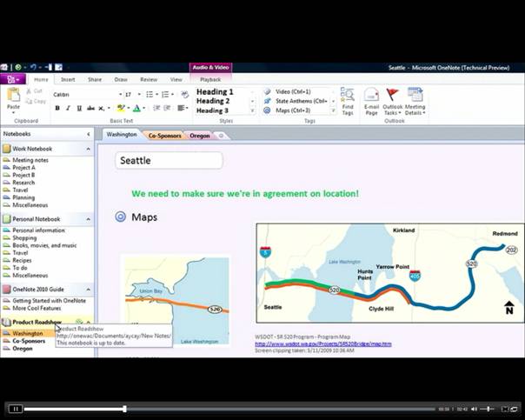Pause the video playback
Screen dimensions: 525x420
15,409
